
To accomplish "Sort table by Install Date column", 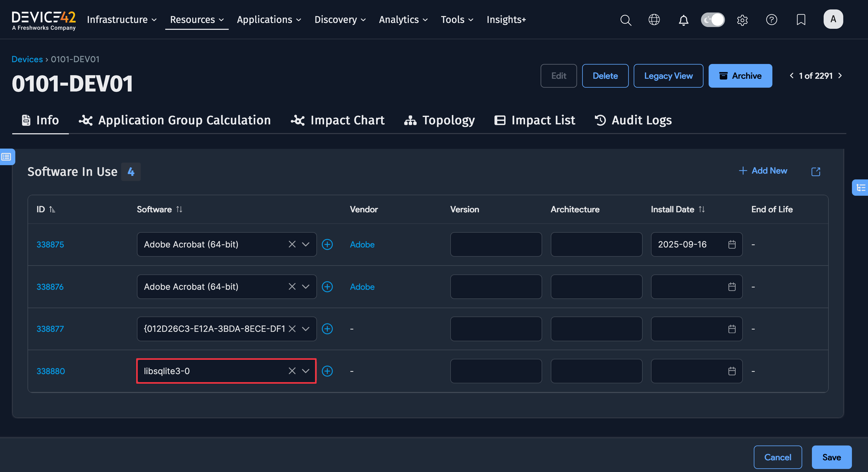I will (701, 209).
